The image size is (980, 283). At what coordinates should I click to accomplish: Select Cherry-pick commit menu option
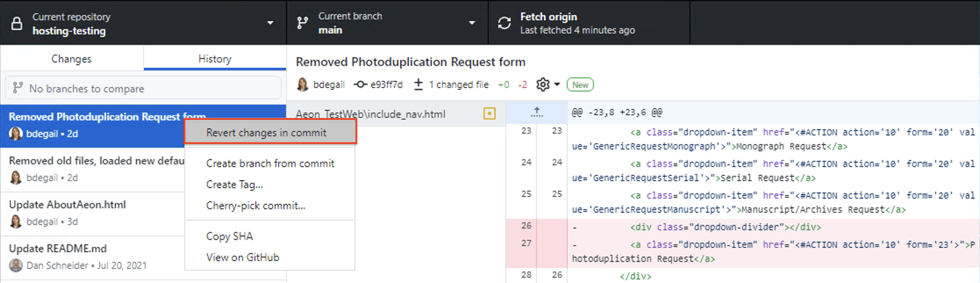pyautogui.click(x=256, y=206)
